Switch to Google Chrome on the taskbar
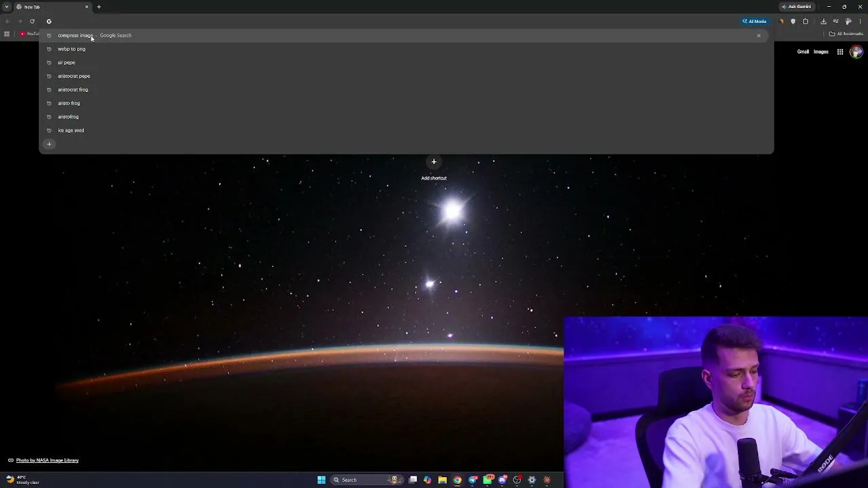Viewport: 868px width, 488px height. (x=458, y=480)
